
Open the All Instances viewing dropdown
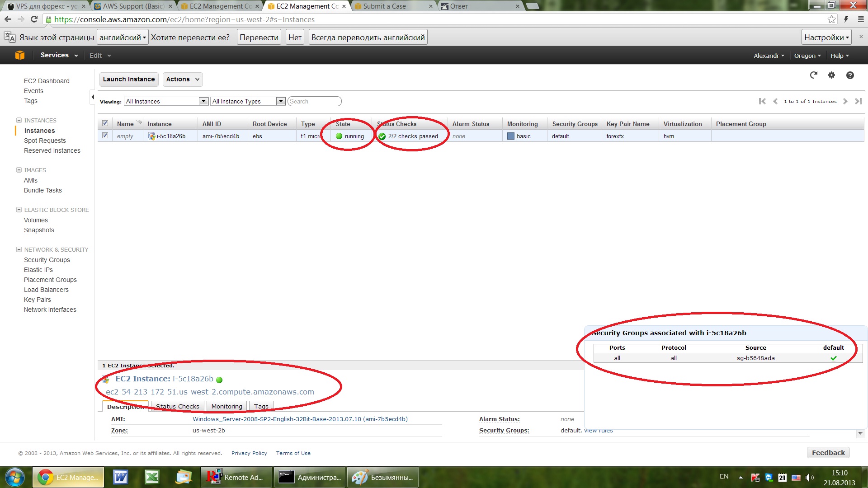click(166, 101)
